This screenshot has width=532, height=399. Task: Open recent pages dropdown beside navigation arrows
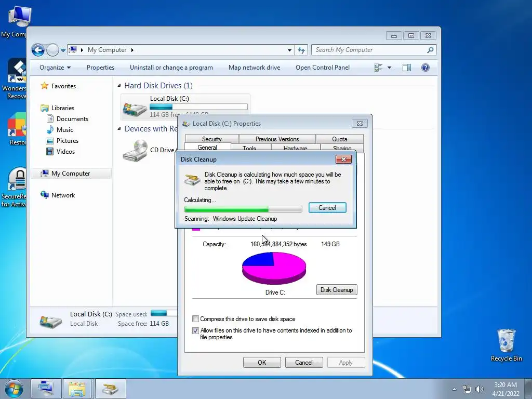pos(63,50)
